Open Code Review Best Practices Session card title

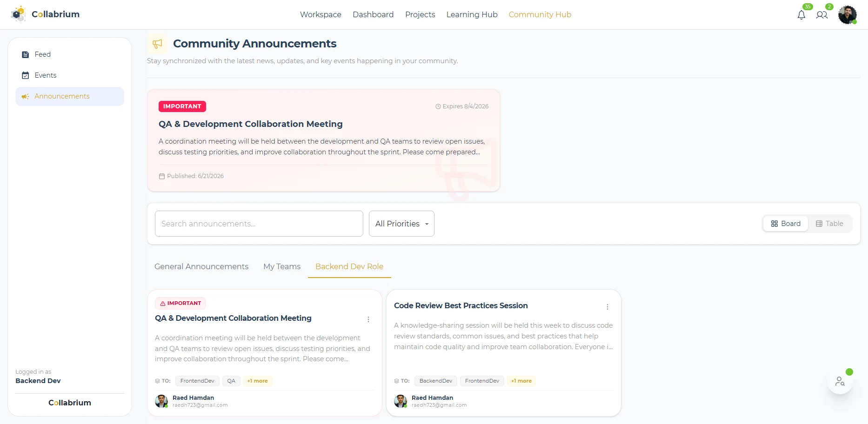(x=461, y=305)
